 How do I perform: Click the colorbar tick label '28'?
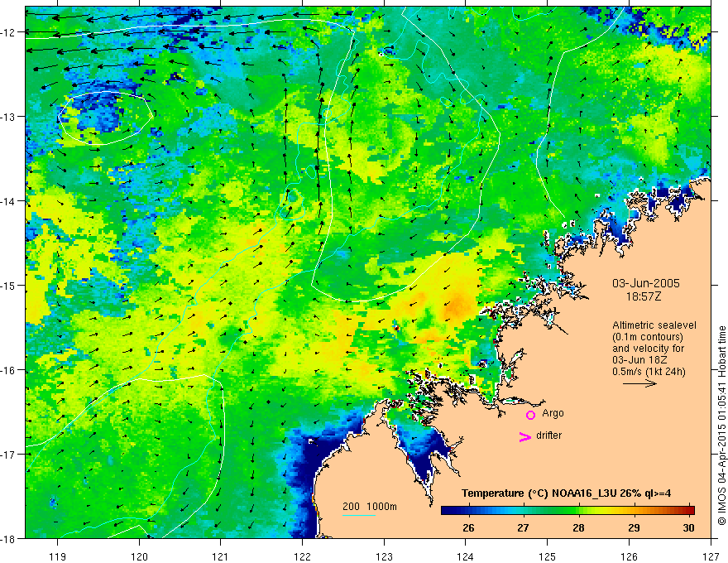point(578,527)
